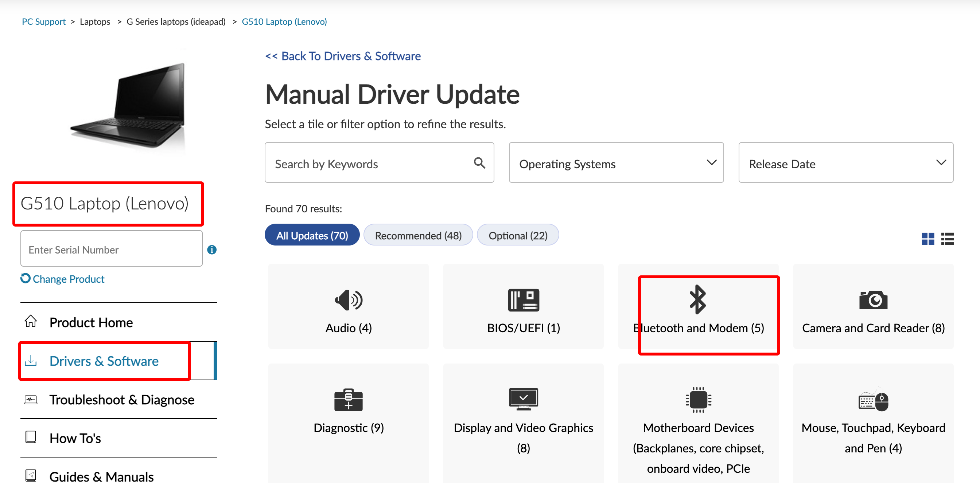The image size is (980, 483).
Task: Click the search magnifier icon
Action: [x=479, y=163]
